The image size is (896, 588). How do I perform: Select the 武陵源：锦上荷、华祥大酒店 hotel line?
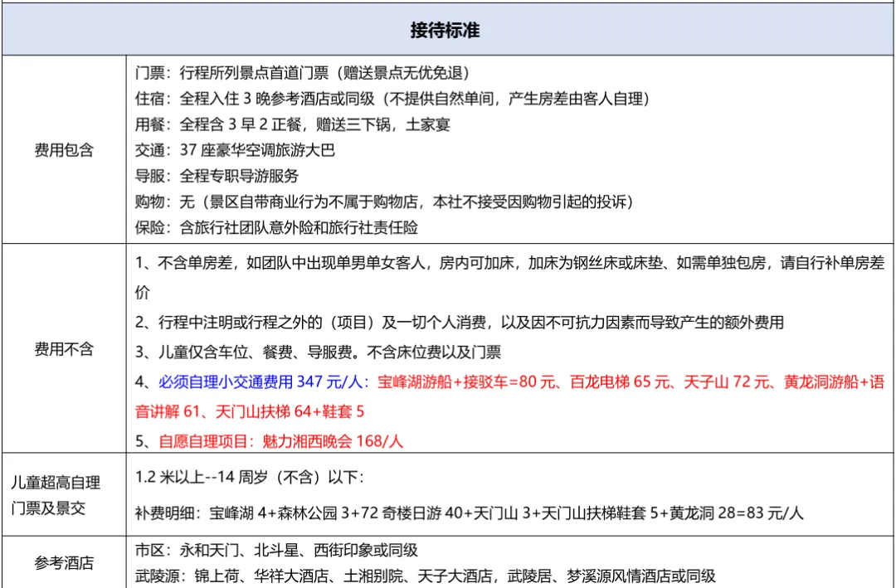point(425,576)
